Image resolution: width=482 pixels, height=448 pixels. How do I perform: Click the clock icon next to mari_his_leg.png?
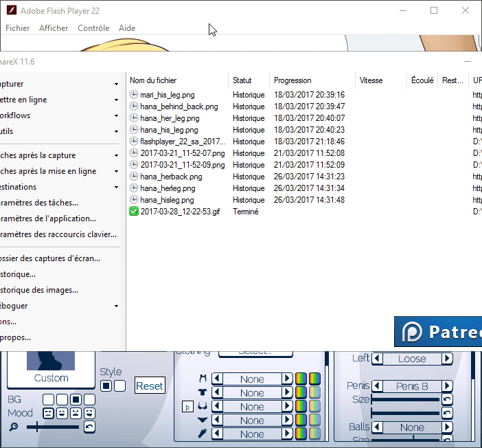[134, 95]
